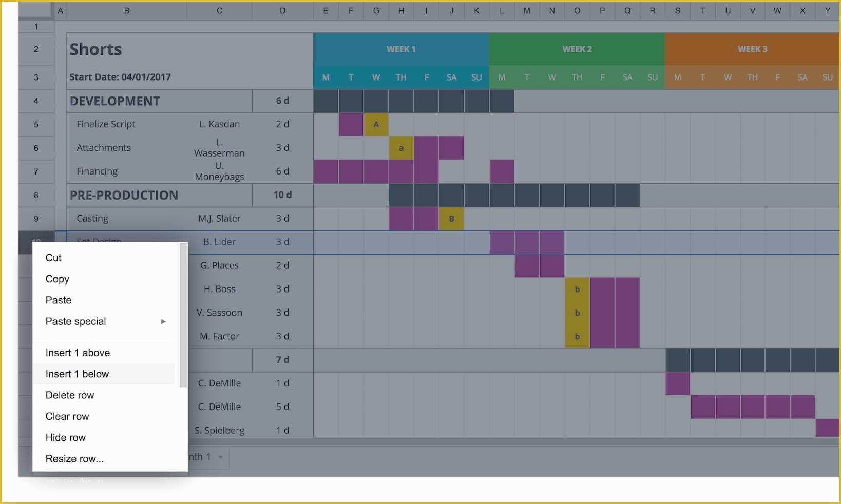Select column S header
The height and width of the screenshot is (504, 841).
pos(678,11)
